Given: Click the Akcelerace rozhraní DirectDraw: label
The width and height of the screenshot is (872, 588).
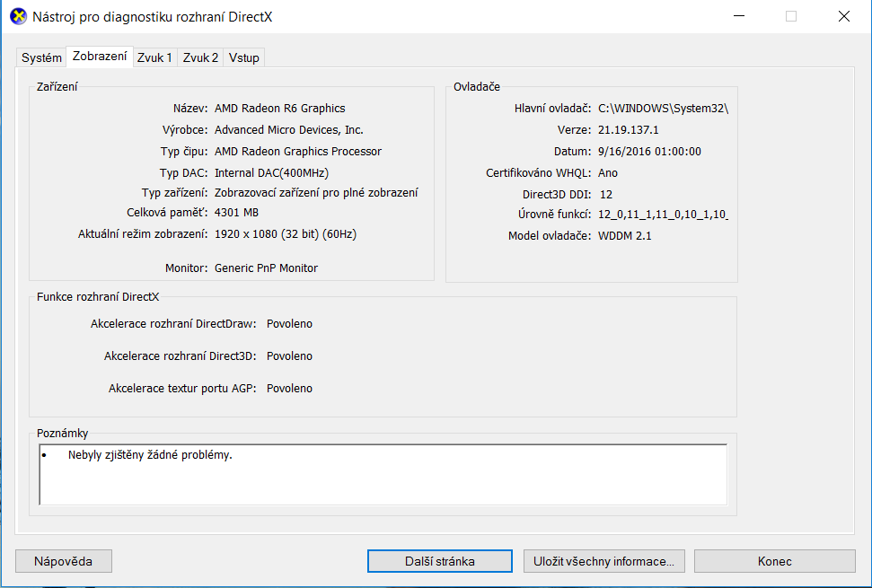Looking at the screenshot, I should point(173,324).
